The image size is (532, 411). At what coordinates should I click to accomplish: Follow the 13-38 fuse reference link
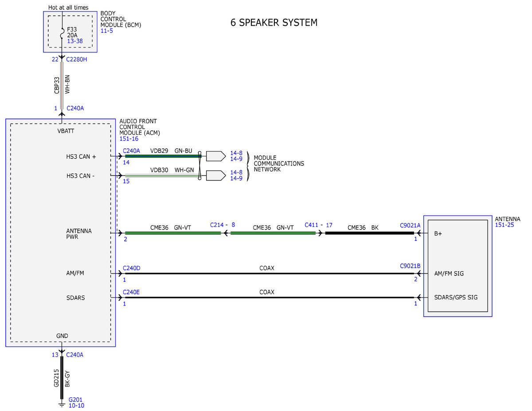tap(74, 40)
